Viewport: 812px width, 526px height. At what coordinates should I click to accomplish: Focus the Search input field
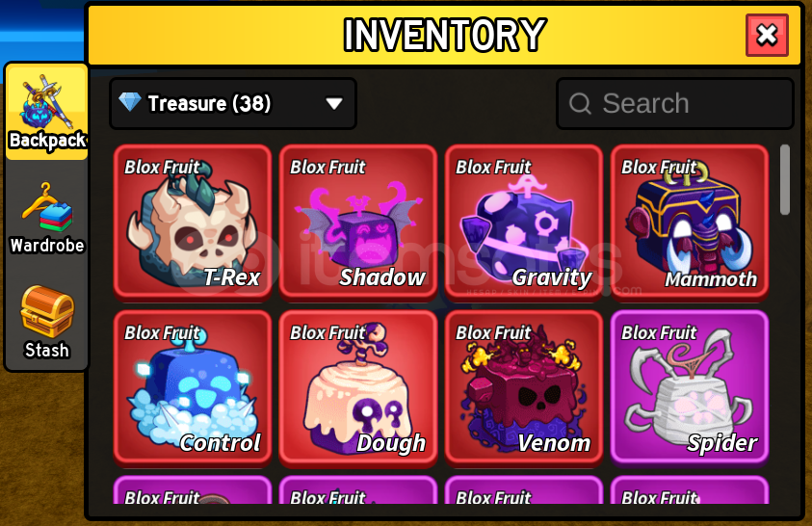coord(675,103)
